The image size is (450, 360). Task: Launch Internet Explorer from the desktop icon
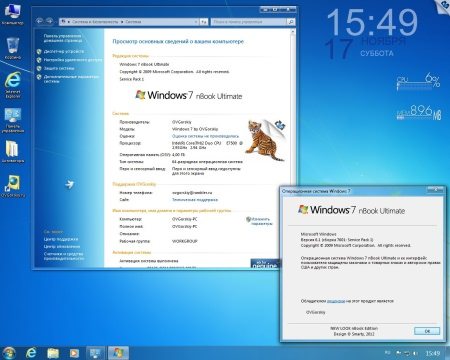tap(13, 85)
